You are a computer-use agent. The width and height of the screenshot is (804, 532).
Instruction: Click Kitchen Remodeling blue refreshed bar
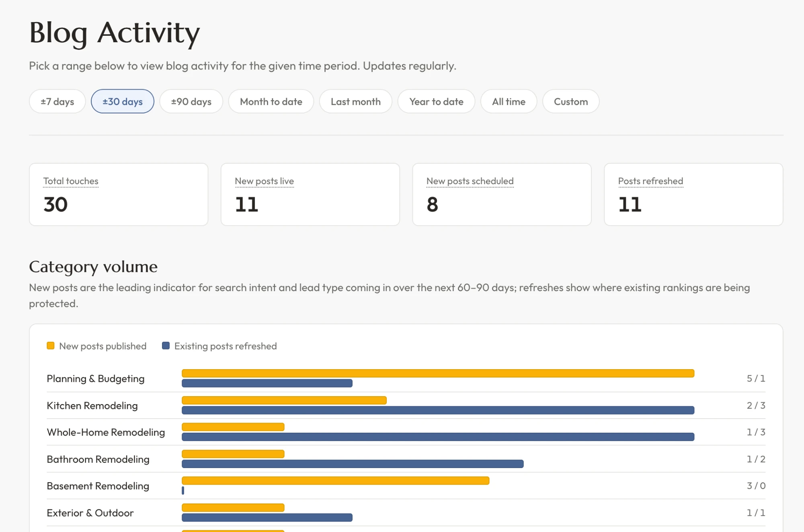[x=438, y=410]
